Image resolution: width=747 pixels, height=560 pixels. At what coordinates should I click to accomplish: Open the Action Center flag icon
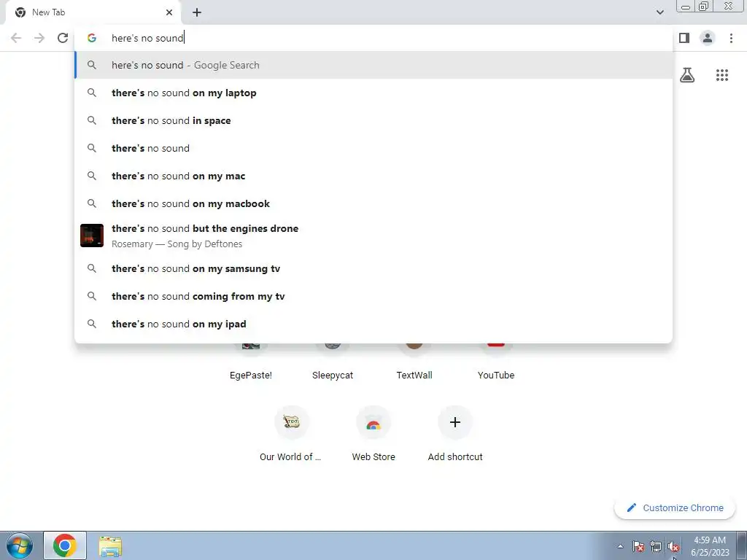pos(638,546)
